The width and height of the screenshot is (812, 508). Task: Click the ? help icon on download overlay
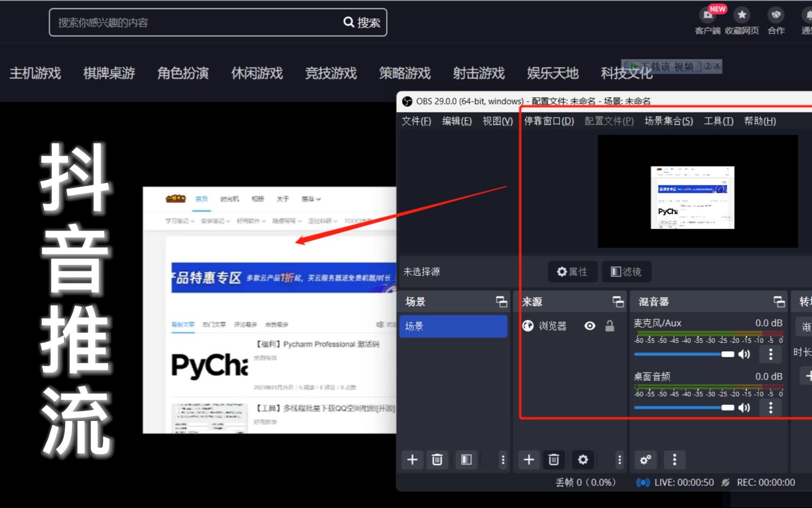(x=708, y=66)
